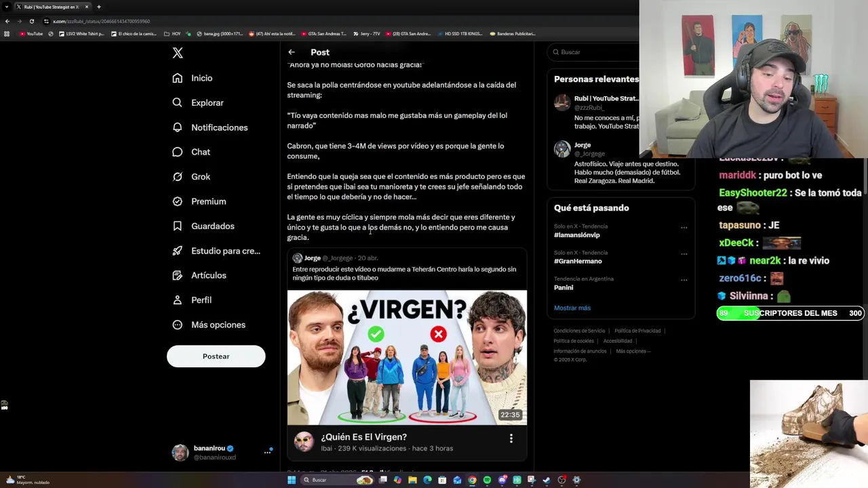Screen dimensions: 868x488
Task: Open Grok from the sidebar
Action: tap(191, 176)
